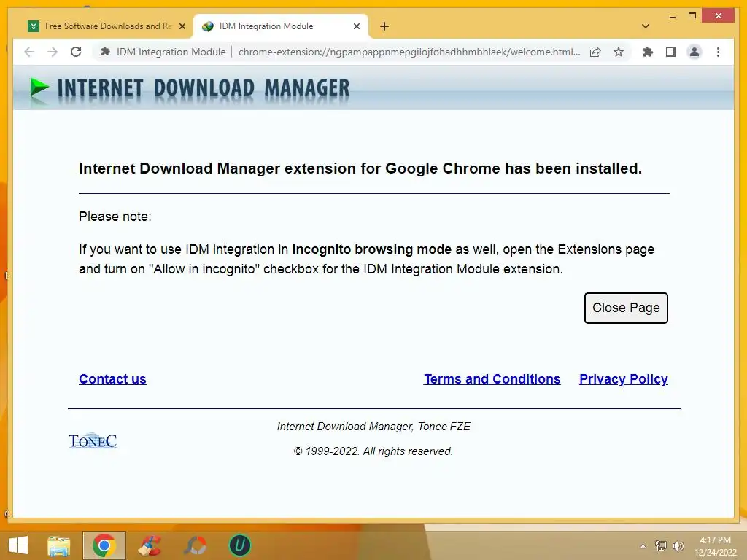The width and height of the screenshot is (747, 560).
Task: Open the red and gray circular taskbar app
Action: (x=195, y=545)
